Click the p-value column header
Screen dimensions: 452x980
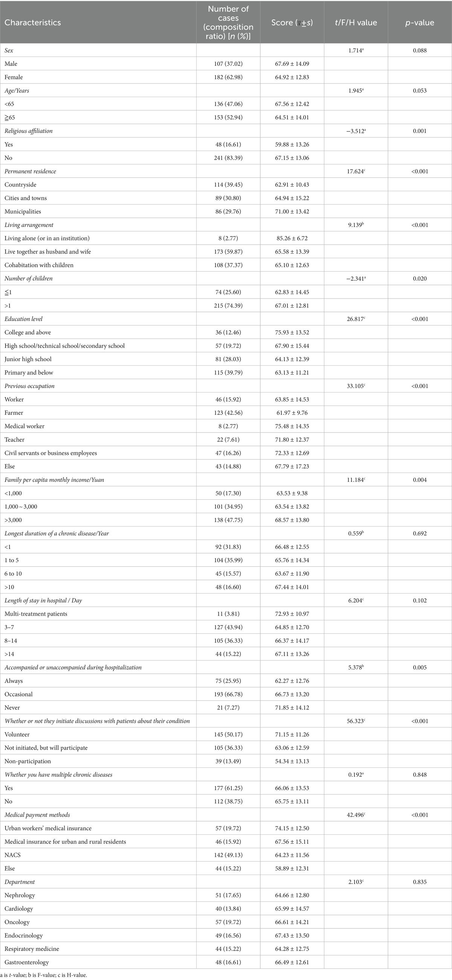pyautogui.click(x=419, y=23)
